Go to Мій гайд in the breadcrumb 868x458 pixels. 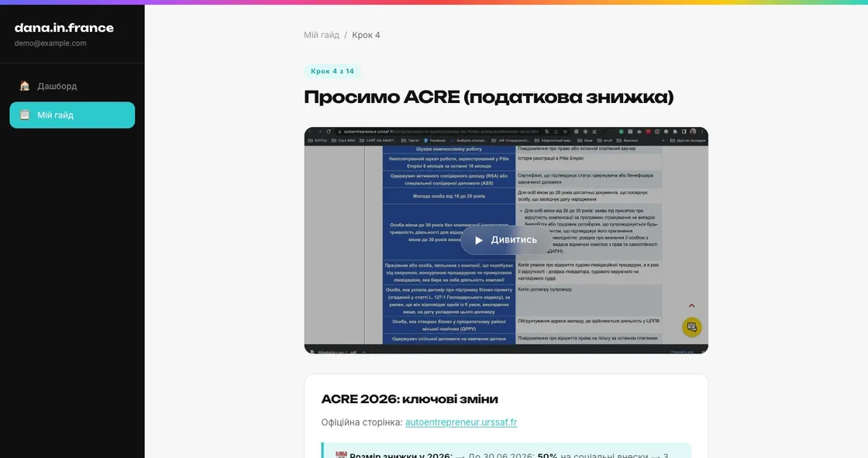click(x=321, y=35)
